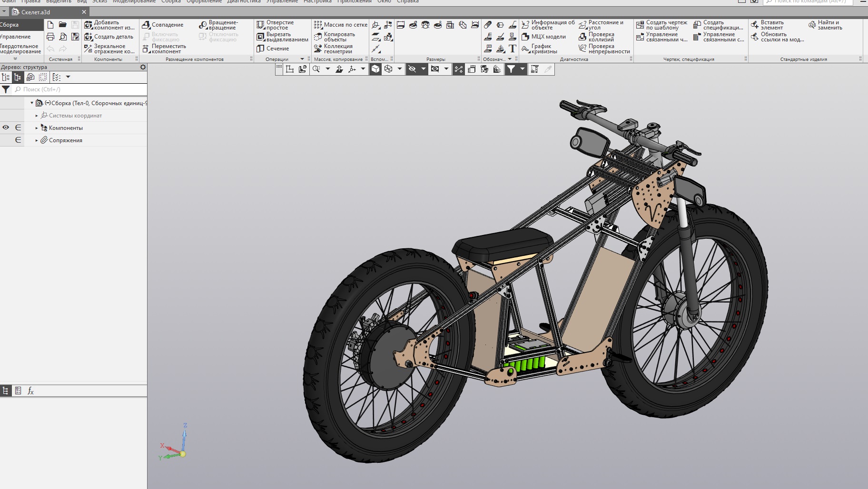This screenshot has height=489, width=868.
Task: Expand the Сопряжения tree node
Action: pyautogui.click(x=37, y=140)
